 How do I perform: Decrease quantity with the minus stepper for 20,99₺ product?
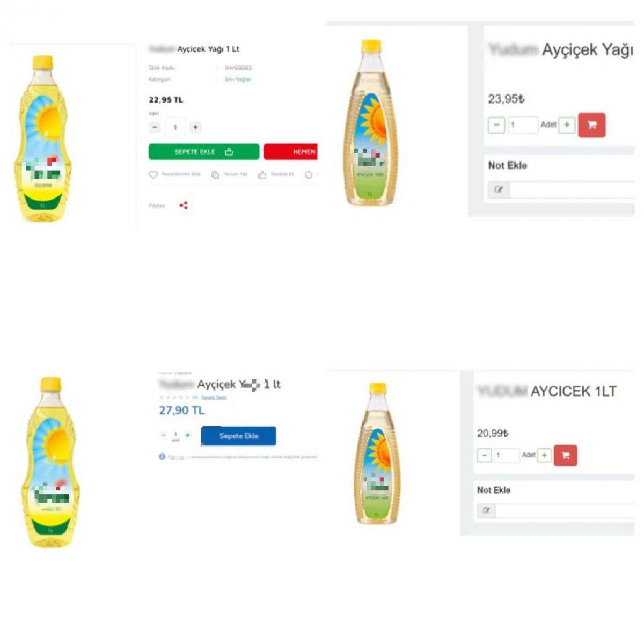(x=484, y=455)
